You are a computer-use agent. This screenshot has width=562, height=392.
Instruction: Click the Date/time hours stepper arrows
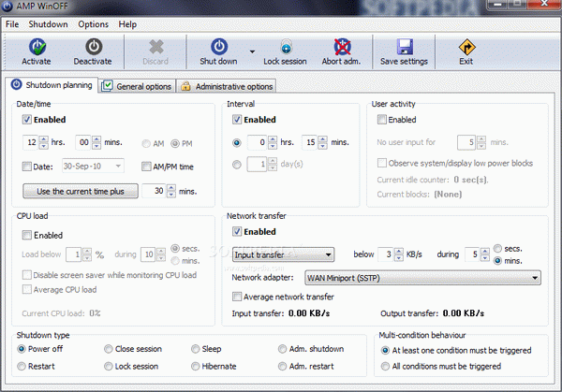coord(43,142)
